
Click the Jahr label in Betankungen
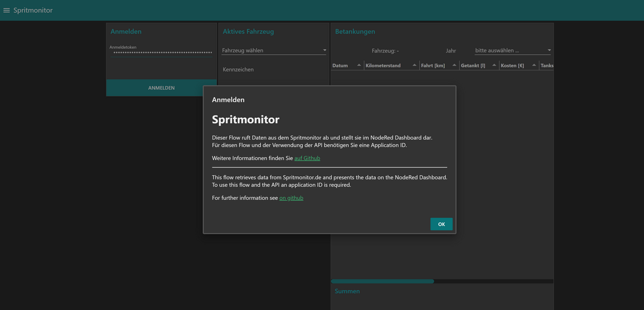pyautogui.click(x=451, y=51)
